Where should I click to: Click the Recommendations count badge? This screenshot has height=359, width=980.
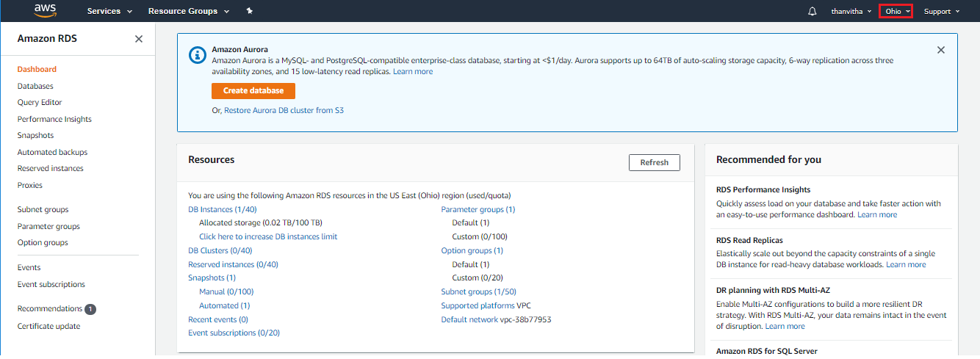coord(90,309)
